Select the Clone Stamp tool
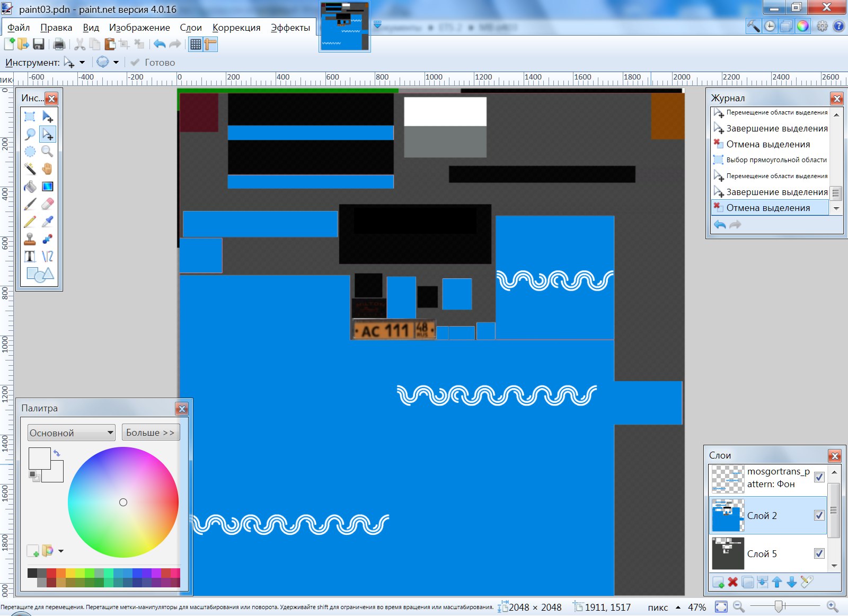The image size is (848, 616). (x=30, y=239)
